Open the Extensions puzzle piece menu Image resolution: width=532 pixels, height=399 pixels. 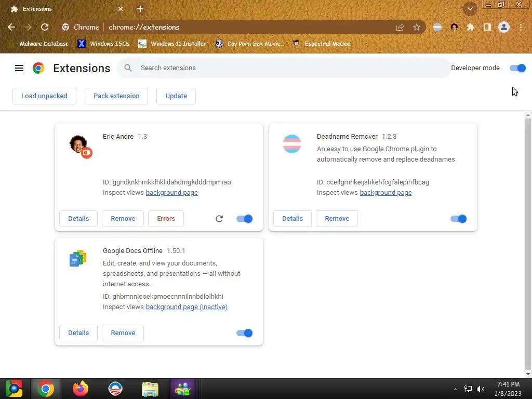tap(471, 27)
